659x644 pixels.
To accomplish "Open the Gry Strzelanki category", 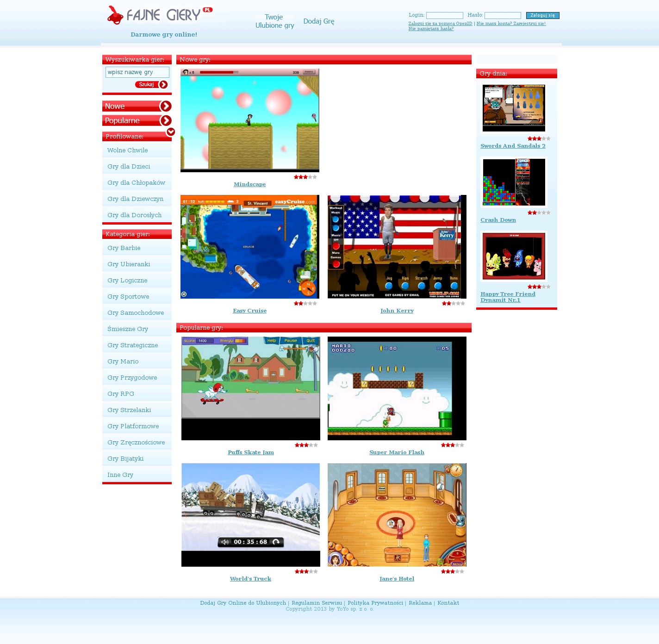I will [x=137, y=410].
